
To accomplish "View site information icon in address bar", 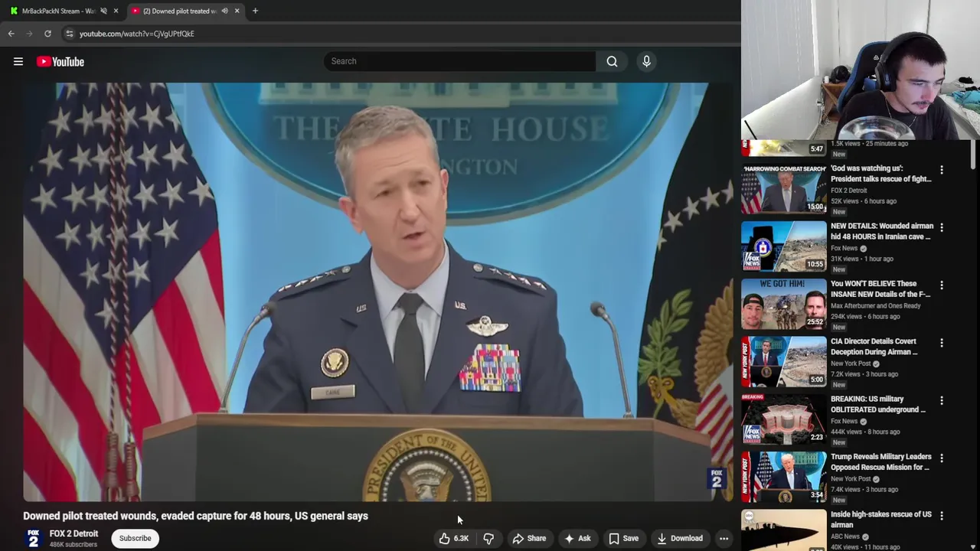I will [70, 34].
